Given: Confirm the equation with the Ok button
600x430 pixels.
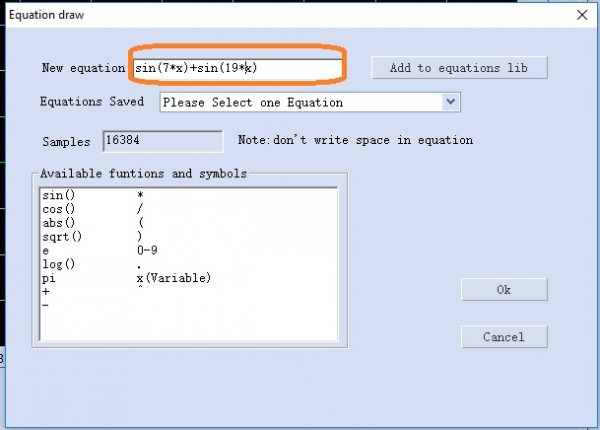Looking at the screenshot, I should point(503,290).
